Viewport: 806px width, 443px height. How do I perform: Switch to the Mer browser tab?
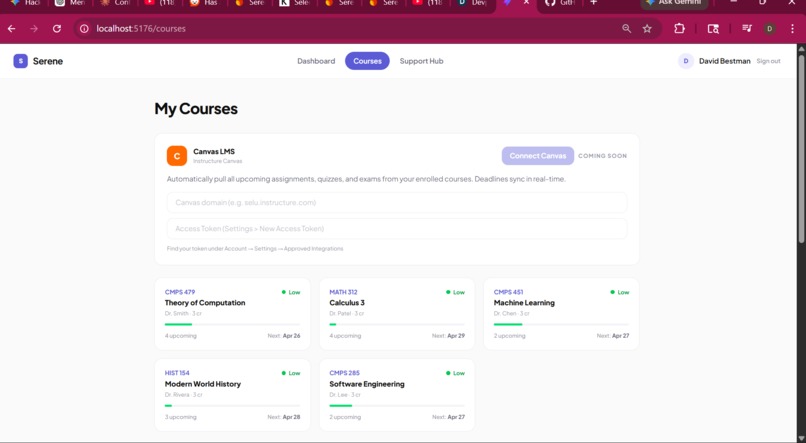coord(70,3)
